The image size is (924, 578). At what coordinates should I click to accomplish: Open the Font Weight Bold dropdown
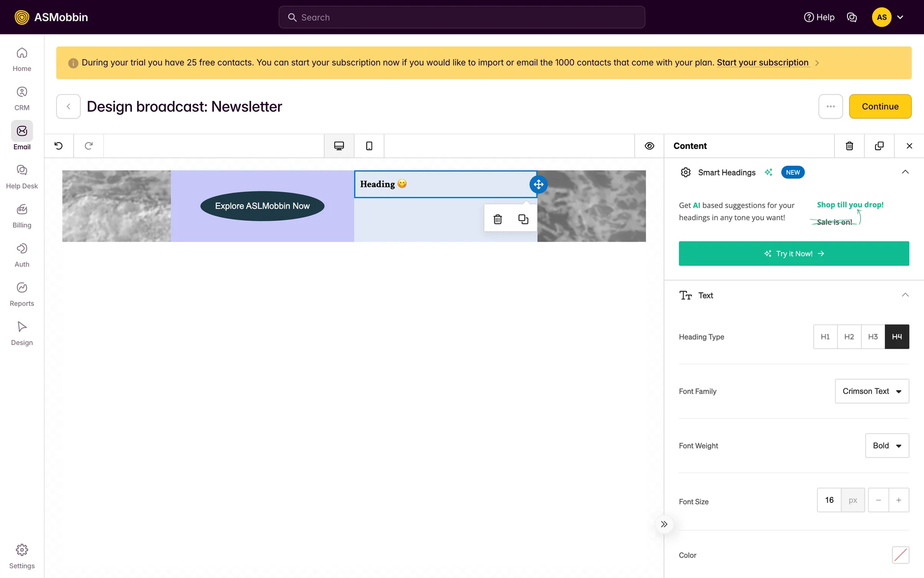tap(886, 446)
